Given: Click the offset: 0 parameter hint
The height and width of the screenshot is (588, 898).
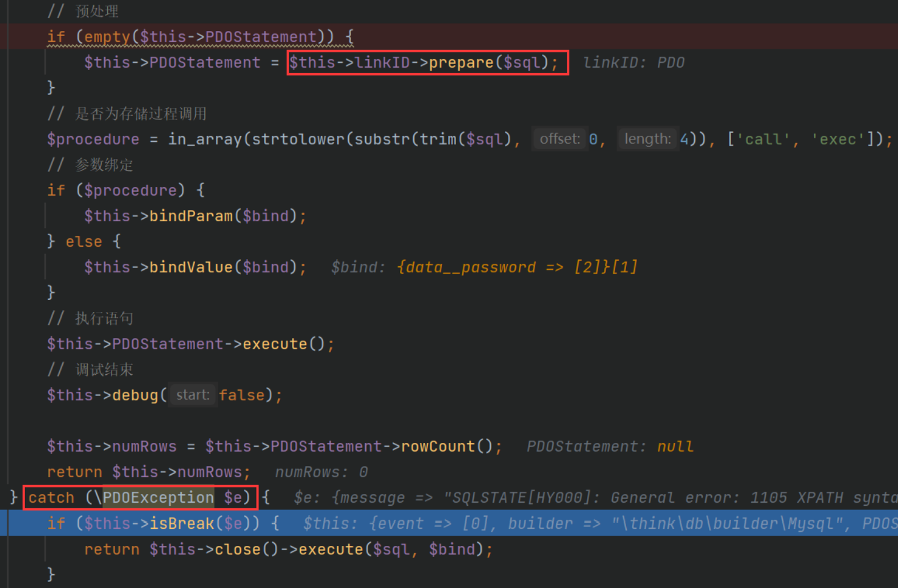Looking at the screenshot, I should pyautogui.click(x=559, y=138).
